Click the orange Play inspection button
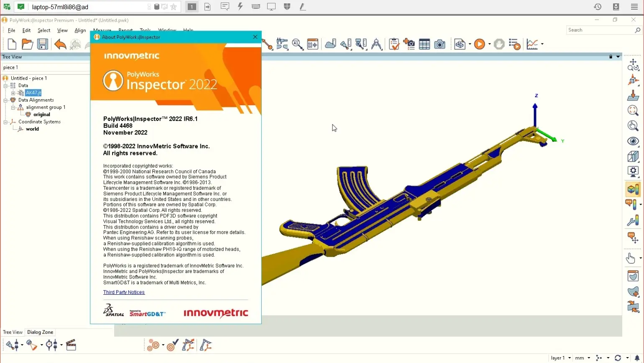Image resolution: width=644 pixels, height=363 pixels. [480, 44]
